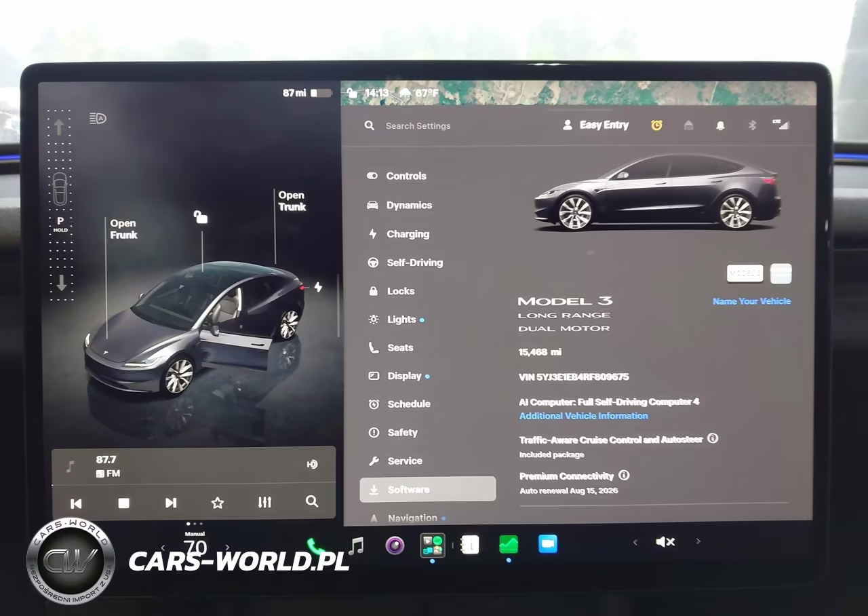The width and height of the screenshot is (868, 616).
Task: Tap Open Trunk
Action: click(x=292, y=201)
